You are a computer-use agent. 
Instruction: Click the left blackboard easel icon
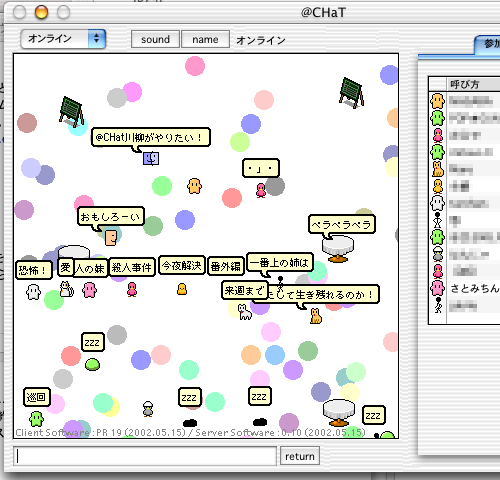tap(71, 112)
